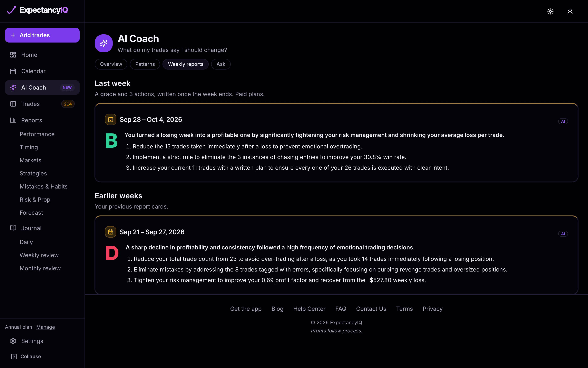Screen dimensions: 588x368
Task: Select the Weekly reports tab
Action: tap(186, 64)
